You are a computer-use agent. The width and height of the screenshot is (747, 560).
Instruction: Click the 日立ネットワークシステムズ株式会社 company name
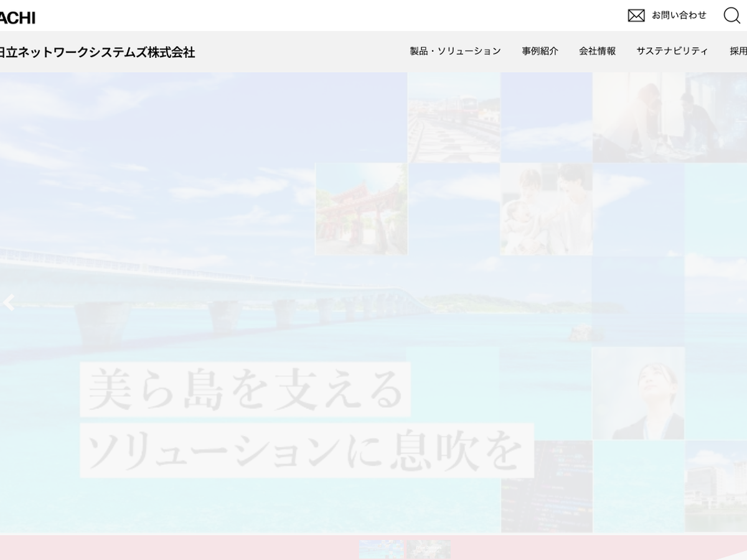[96, 52]
